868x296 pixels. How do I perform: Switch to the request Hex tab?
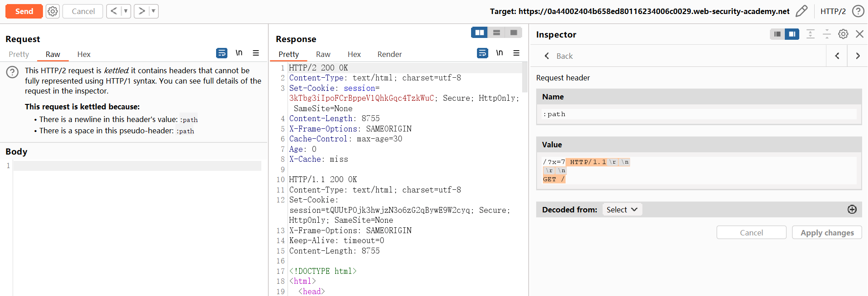pos(84,54)
